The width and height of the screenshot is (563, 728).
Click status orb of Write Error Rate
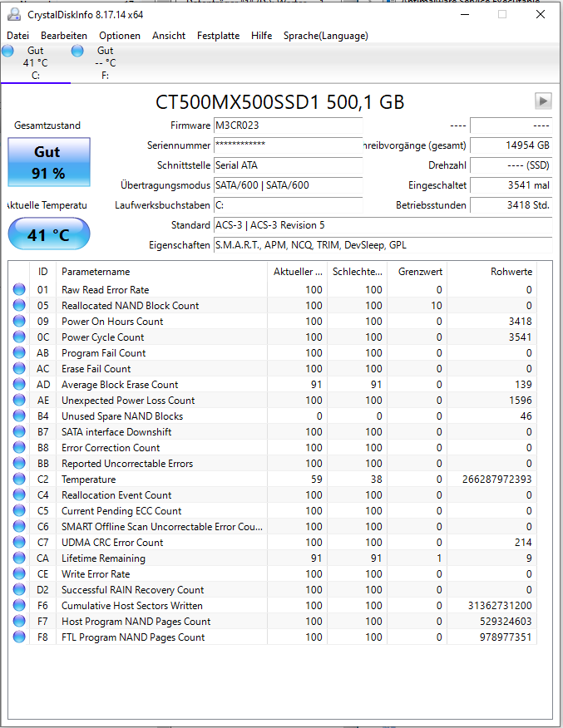pos(19,574)
